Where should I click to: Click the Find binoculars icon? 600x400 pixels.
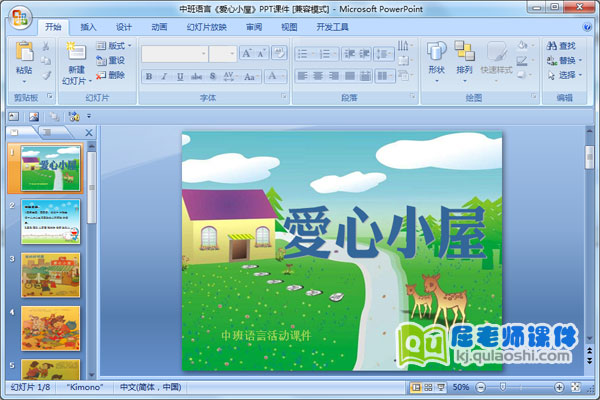tap(552, 46)
